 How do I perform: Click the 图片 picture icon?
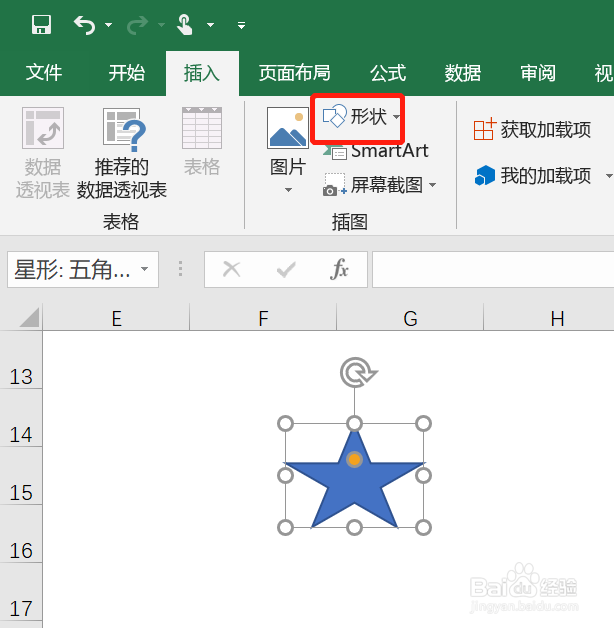pos(288,128)
